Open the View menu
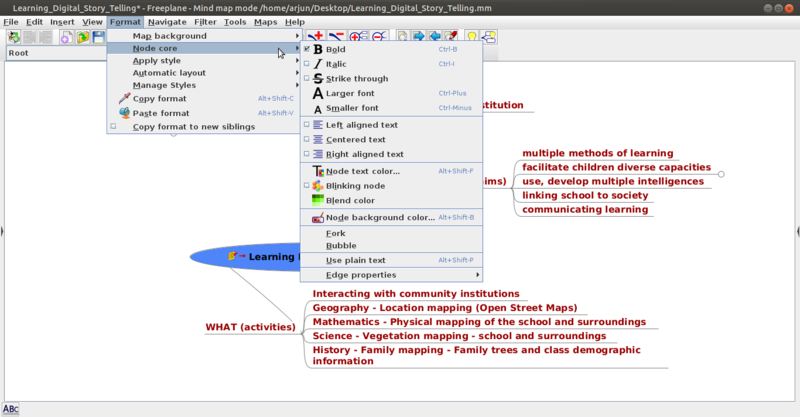Viewport: 800px width, 417px height. click(92, 22)
